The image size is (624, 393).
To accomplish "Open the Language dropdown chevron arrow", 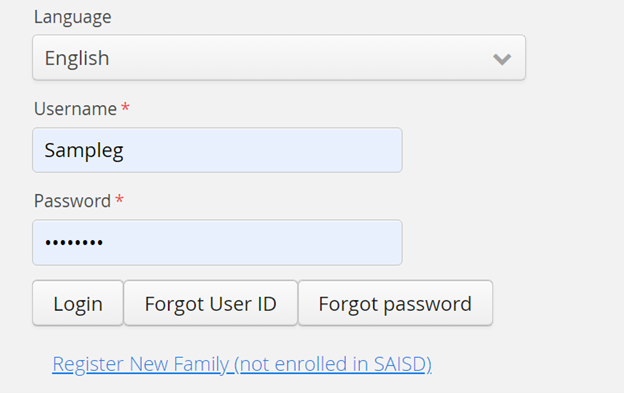I will 502,59.
